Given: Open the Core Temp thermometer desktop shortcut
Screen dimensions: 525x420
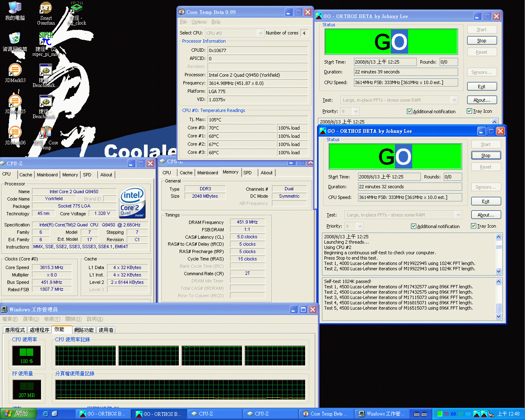Looking at the screenshot, I should [x=46, y=138].
